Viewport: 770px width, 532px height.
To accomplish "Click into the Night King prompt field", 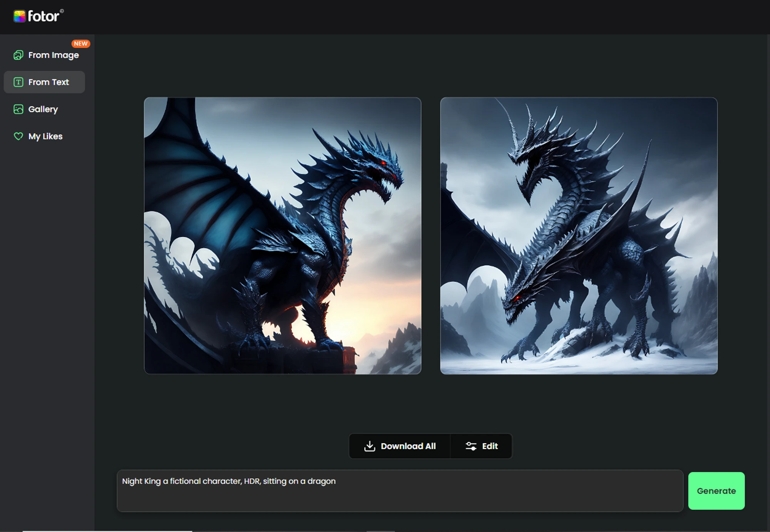I will coord(400,491).
